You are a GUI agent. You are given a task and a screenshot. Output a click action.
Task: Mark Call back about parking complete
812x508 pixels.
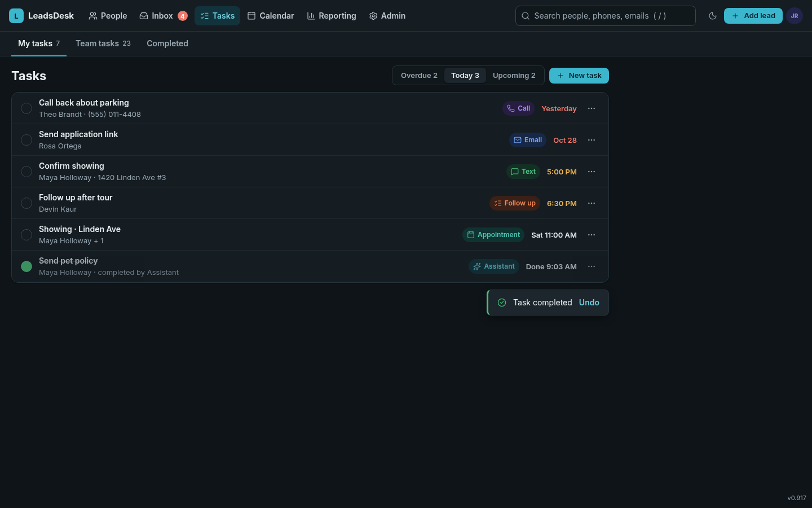pyautogui.click(x=27, y=108)
